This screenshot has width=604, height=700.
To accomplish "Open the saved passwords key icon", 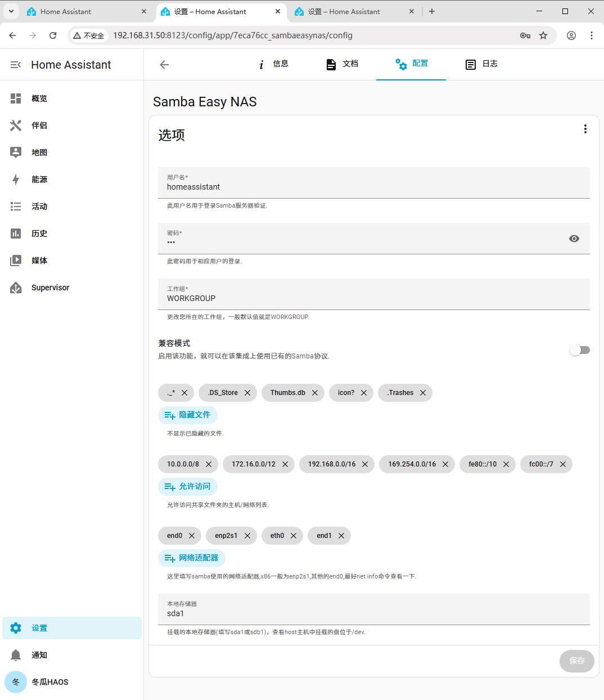I will point(525,35).
